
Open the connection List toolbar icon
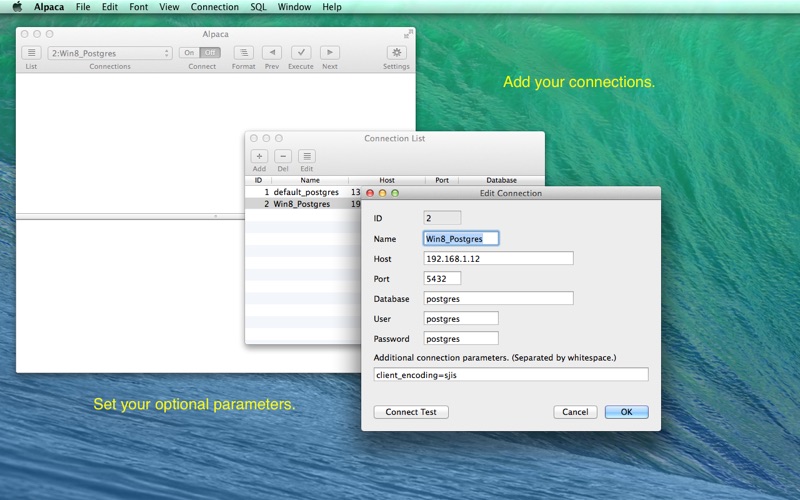[31, 53]
